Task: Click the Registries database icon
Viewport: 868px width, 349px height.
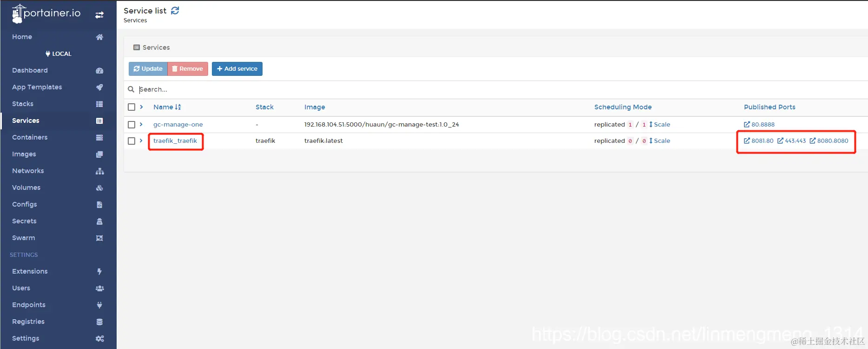Action: click(99, 322)
